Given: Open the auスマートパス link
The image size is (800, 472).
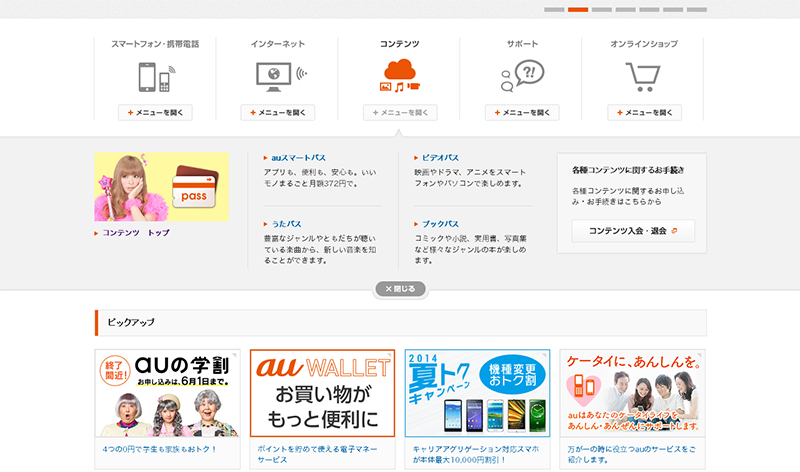Looking at the screenshot, I should 298,158.
